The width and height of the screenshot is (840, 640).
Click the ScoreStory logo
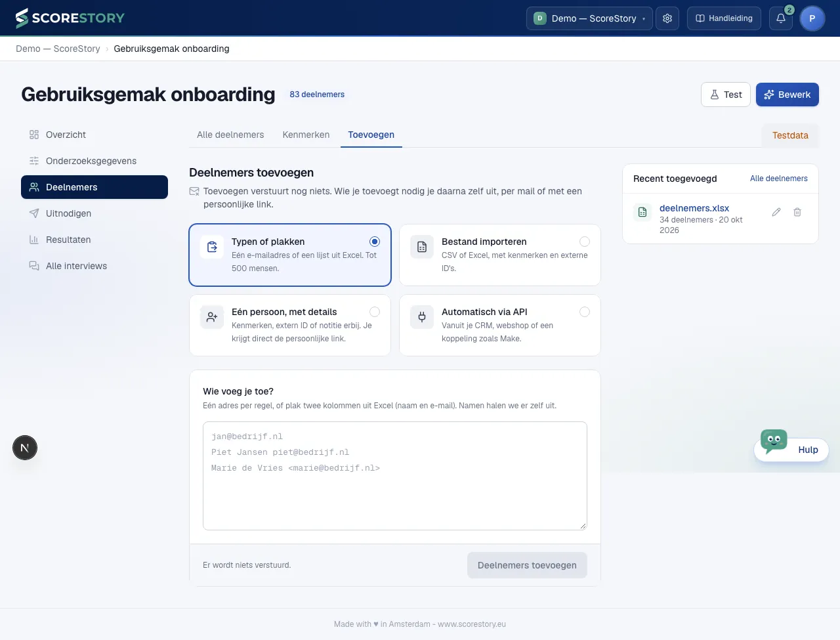[70, 18]
